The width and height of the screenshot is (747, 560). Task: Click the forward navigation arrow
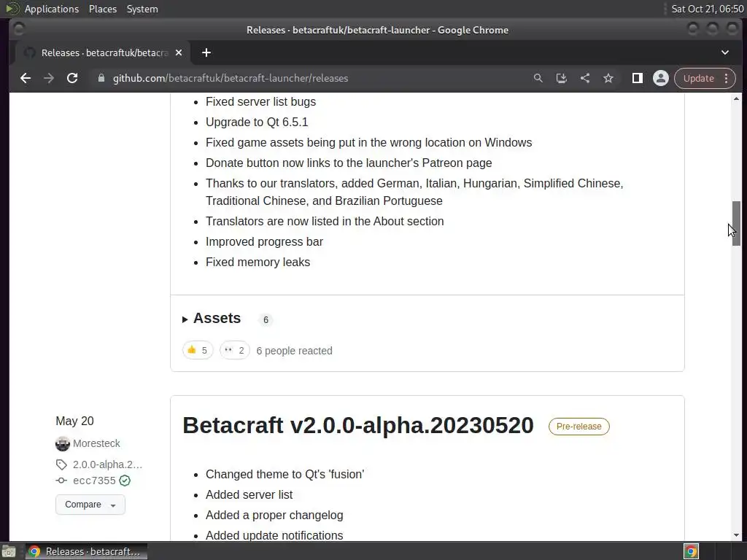click(49, 78)
